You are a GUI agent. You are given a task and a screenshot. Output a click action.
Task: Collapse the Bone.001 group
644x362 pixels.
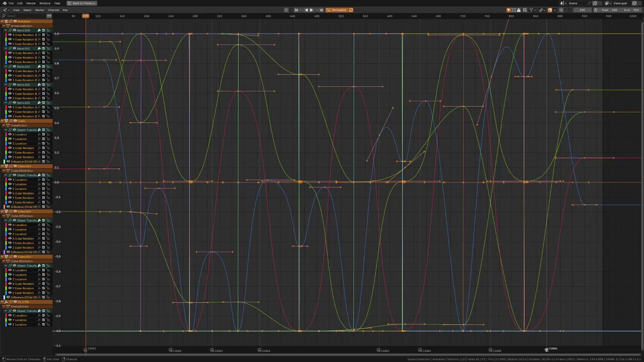(x=5, y=48)
